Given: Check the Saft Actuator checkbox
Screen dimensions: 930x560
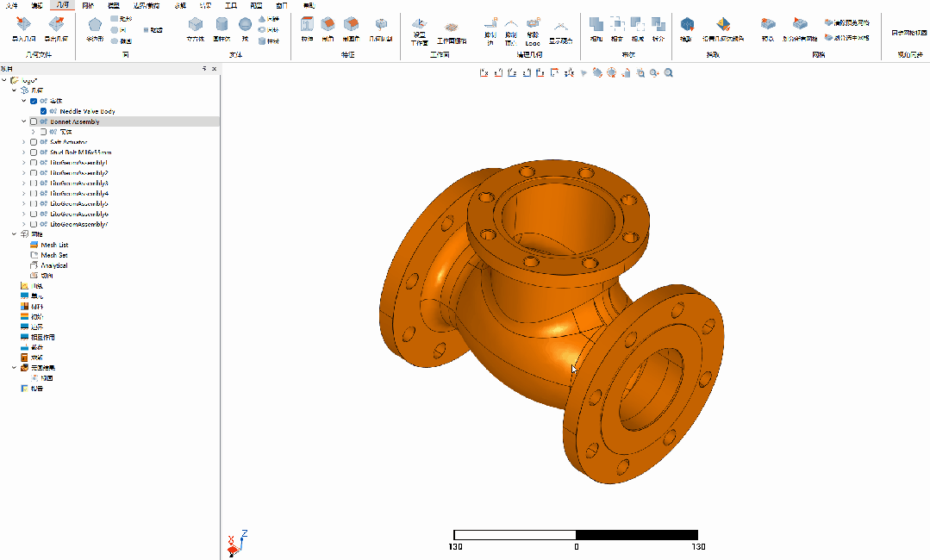Looking at the screenshot, I should [x=34, y=142].
